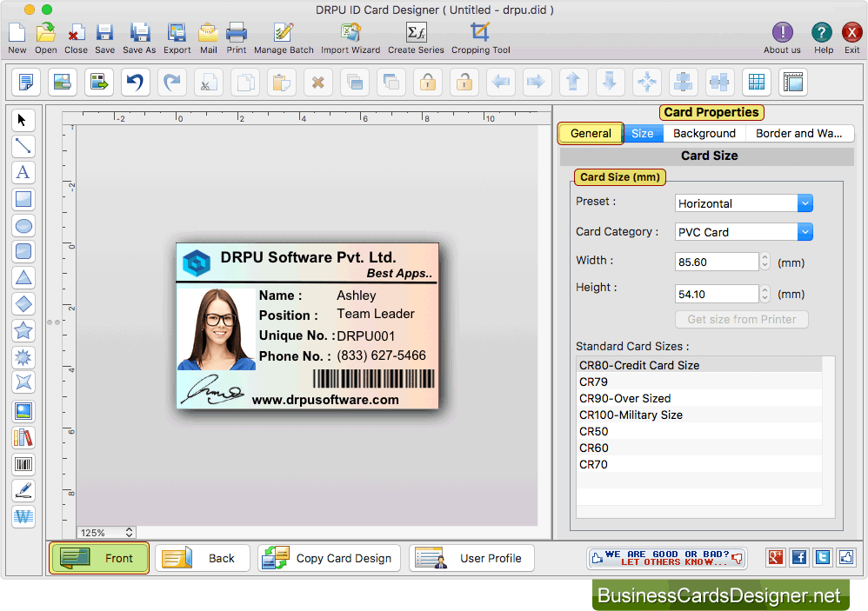Open the Preset dropdown
The width and height of the screenshot is (868, 611).
click(803, 203)
